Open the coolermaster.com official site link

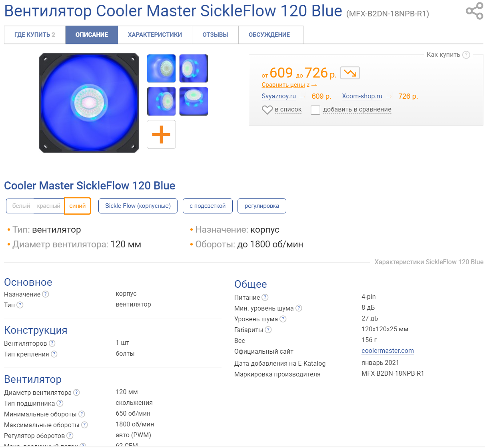tap(387, 351)
